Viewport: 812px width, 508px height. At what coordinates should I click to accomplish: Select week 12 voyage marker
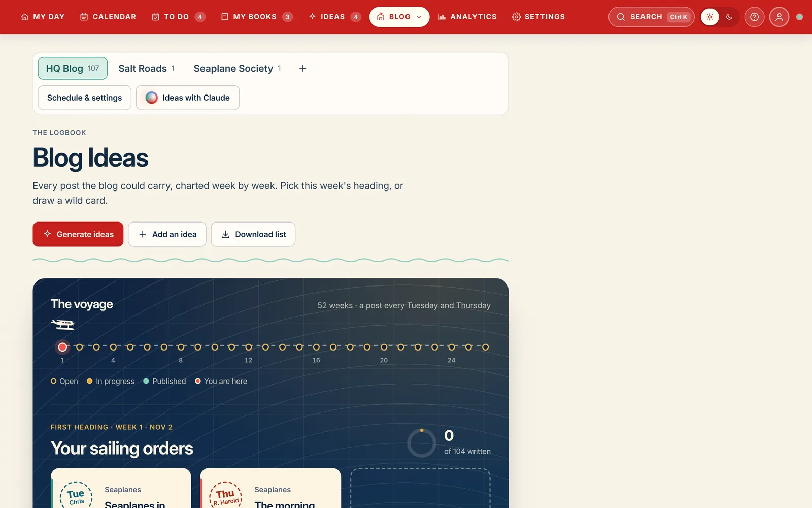click(x=249, y=347)
